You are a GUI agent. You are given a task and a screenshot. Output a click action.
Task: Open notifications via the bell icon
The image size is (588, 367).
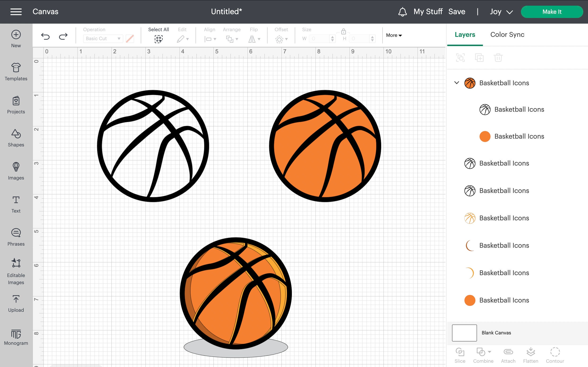(403, 12)
